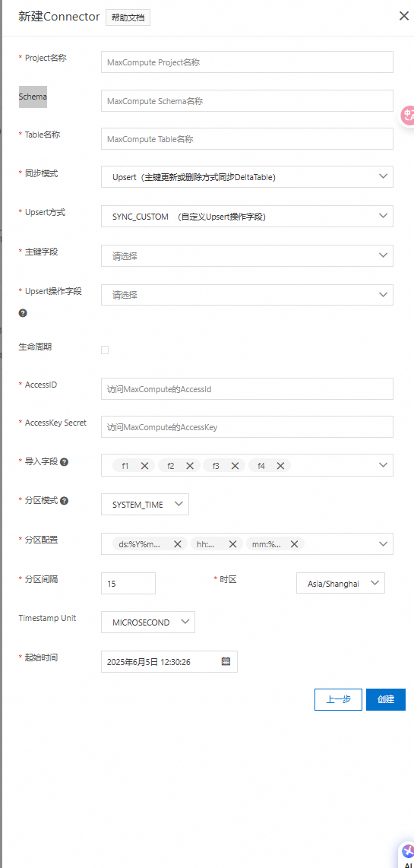Open the SYSTEM_TIME partition mode dropdown
The height and width of the screenshot is (868, 414).
click(145, 504)
